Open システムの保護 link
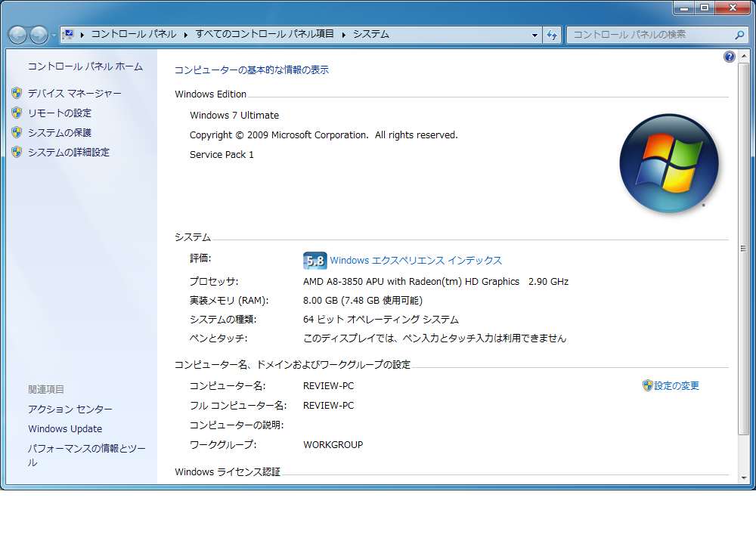 click(59, 132)
